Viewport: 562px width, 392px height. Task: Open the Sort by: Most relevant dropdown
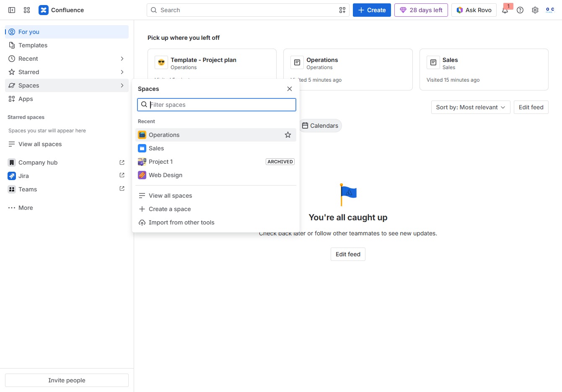(471, 107)
